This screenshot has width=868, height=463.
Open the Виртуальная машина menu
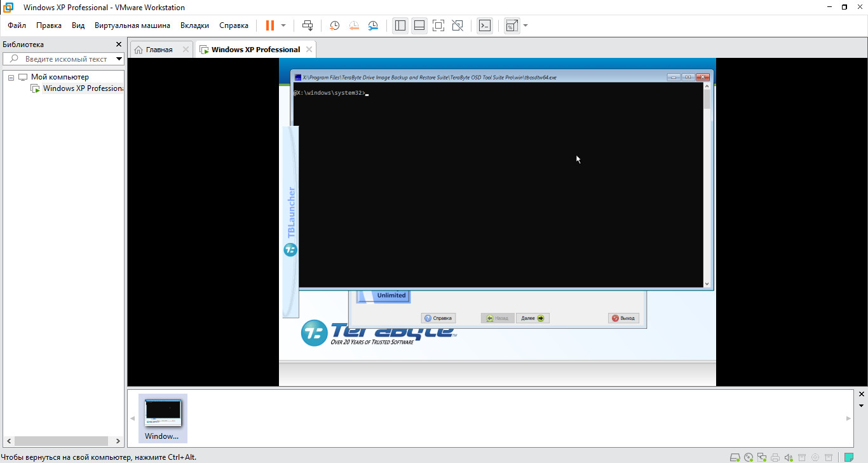tap(132, 25)
